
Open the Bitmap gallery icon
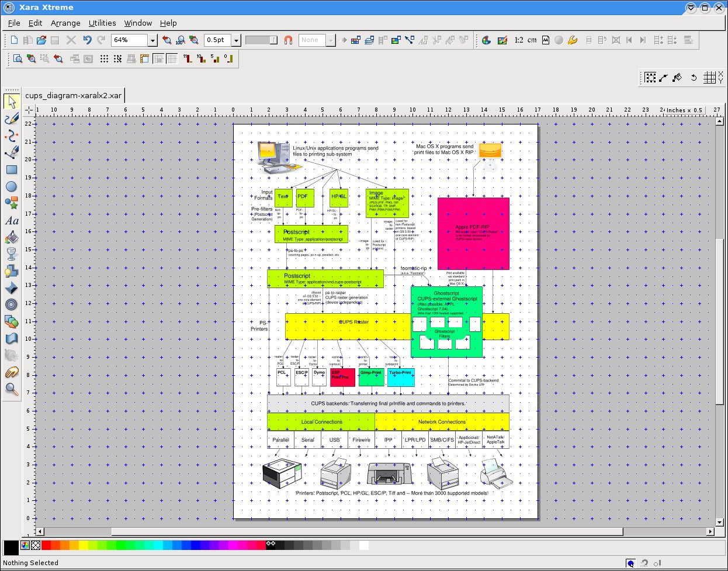(x=396, y=40)
